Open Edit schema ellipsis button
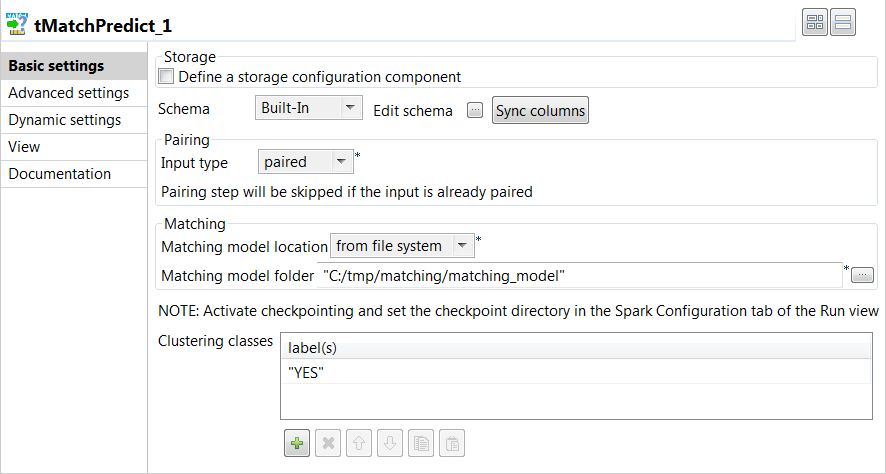 [475, 111]
